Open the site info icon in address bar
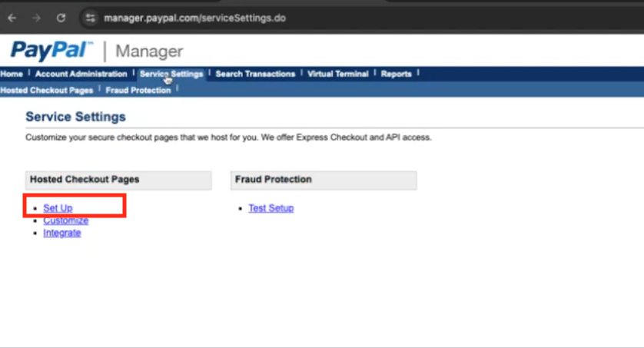The width and height of the screenshot is (644, 348). (x=91, y=18)
